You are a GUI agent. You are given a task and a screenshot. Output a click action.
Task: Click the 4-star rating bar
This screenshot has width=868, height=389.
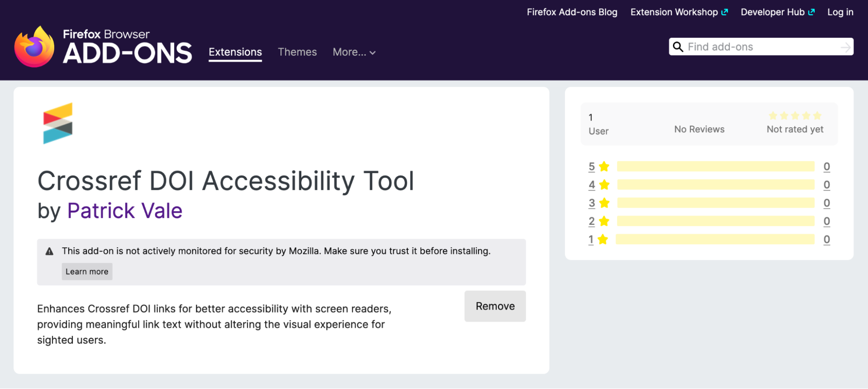point(715,185)
